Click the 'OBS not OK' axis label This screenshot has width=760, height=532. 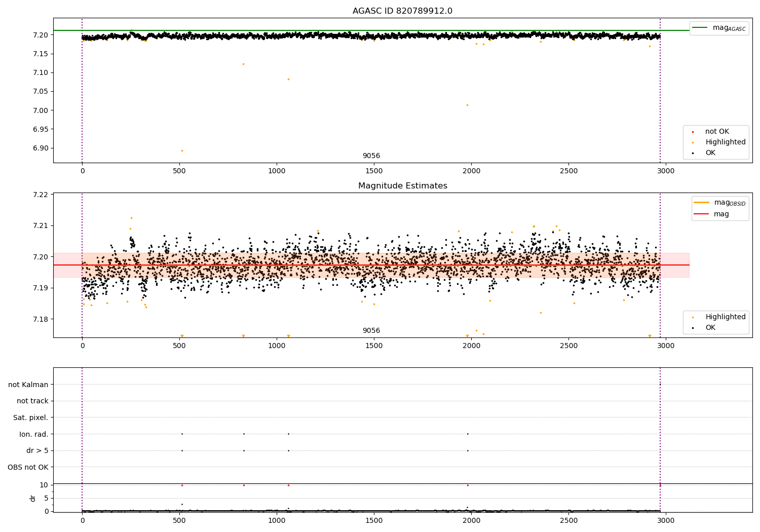(x=28, y=467)
